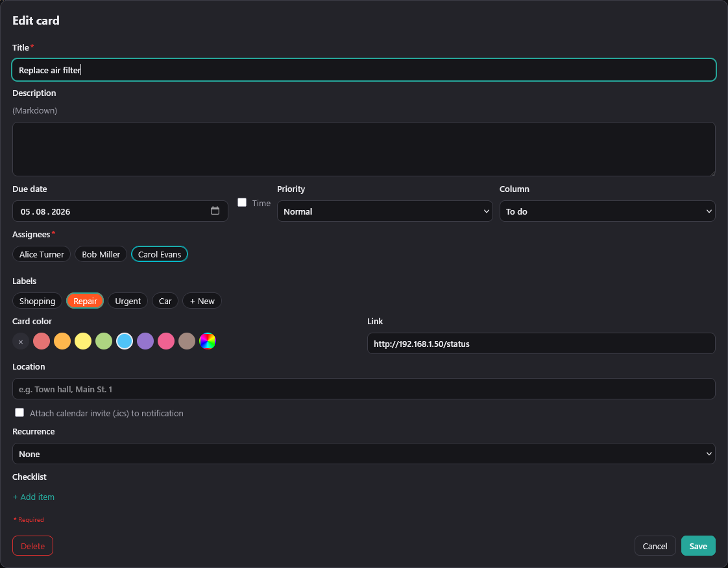The width and height of the screenshot is (728, 568).
Task: Pick the orange card color
Action: pos(62,342)
